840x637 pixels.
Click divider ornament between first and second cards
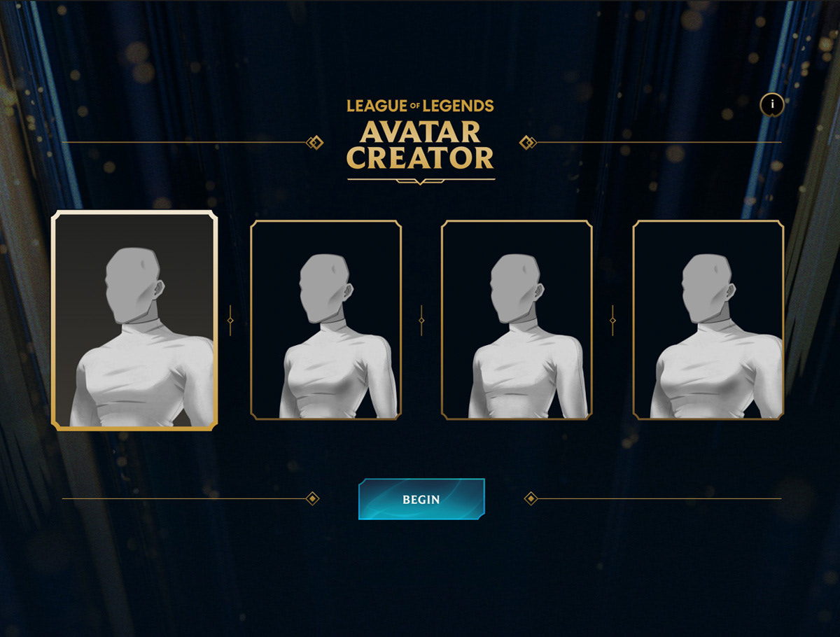230,321
